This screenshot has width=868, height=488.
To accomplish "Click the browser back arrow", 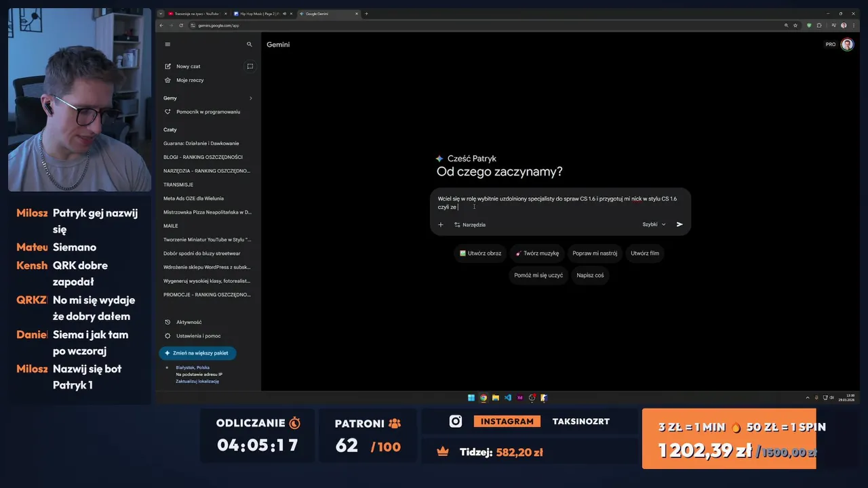I will [x=161, y=25].
